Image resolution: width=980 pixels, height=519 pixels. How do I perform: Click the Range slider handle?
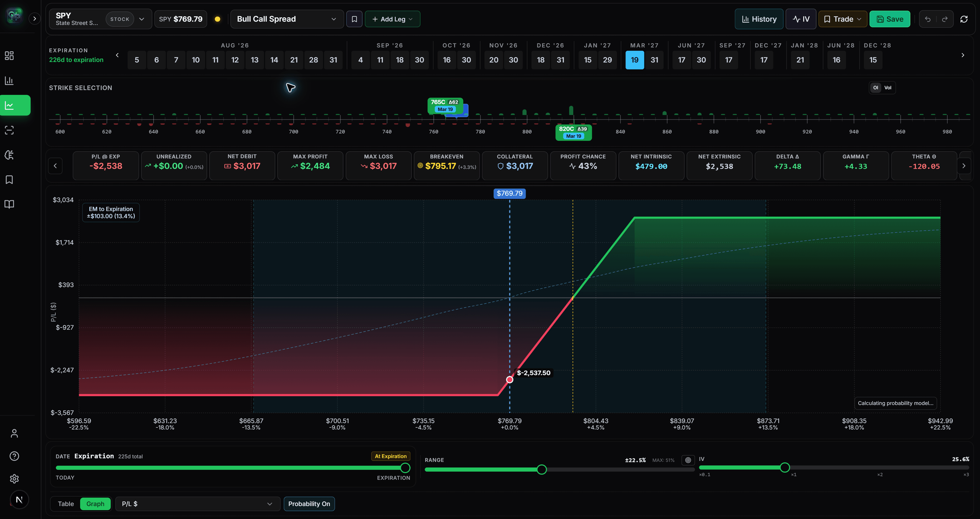(x=542, y=469)
